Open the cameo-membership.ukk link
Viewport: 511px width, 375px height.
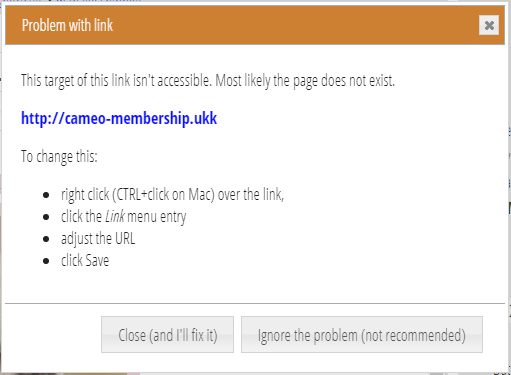pos(119,118)
